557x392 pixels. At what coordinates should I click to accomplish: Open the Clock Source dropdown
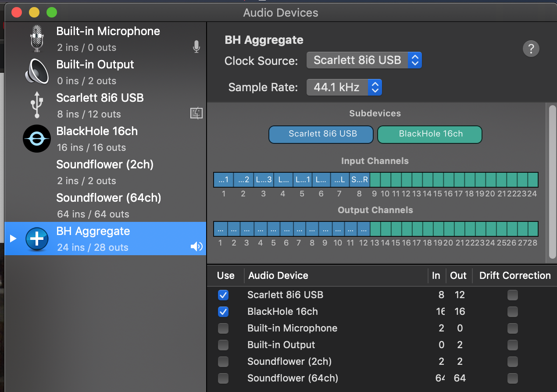coord(364,60)
